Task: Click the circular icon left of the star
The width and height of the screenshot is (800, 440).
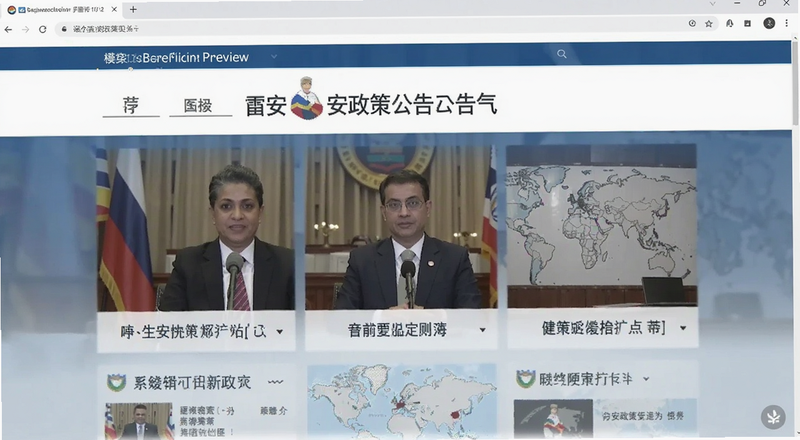Action: tap(692, 23)
